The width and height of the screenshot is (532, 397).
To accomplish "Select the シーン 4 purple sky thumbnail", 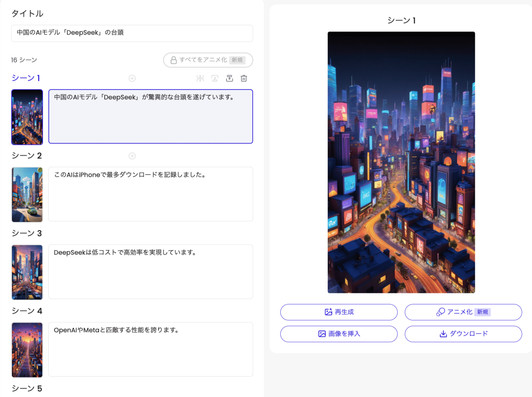I will (27, 350).
